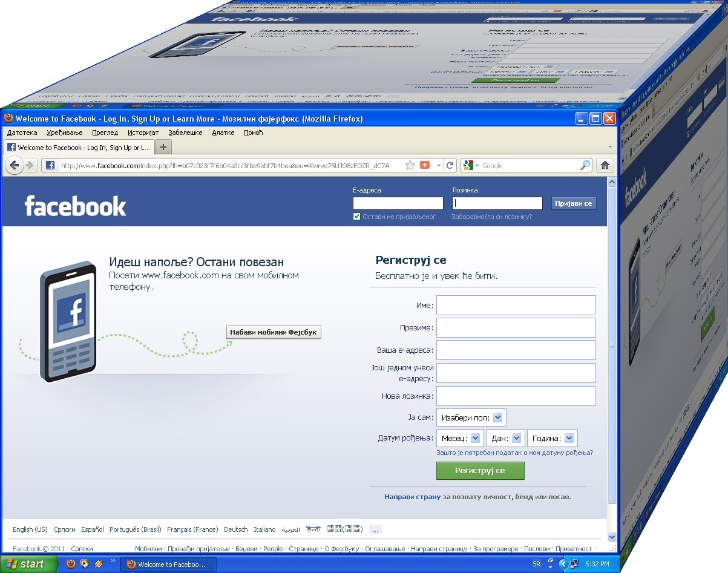The image size is (728, 573).
Task: Show more languages with the '...' button
Action: point(376,529)
